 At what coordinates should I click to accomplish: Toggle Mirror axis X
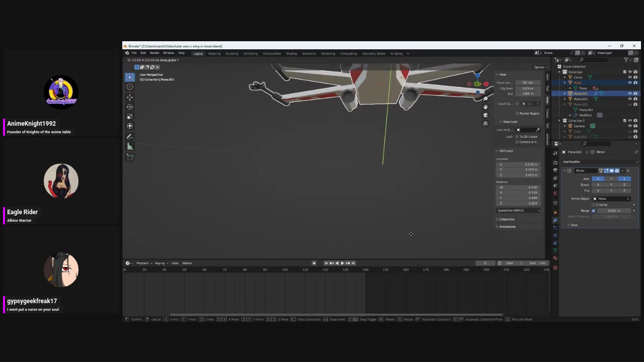598,179
